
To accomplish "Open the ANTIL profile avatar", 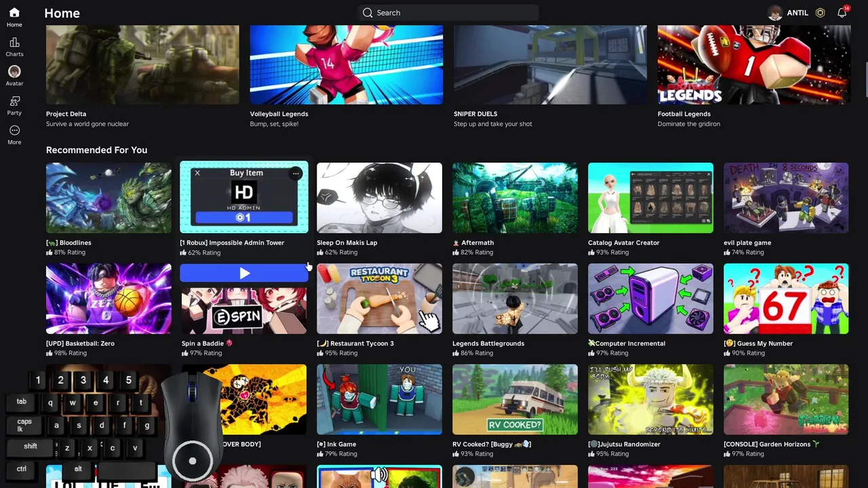I will (774, 13).
